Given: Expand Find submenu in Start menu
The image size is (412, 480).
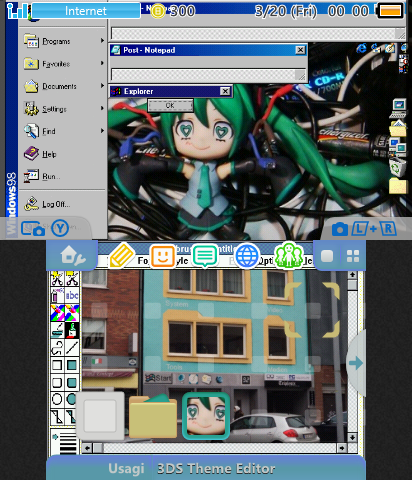Looking at the screenshot, I should (x=63, y=131).
